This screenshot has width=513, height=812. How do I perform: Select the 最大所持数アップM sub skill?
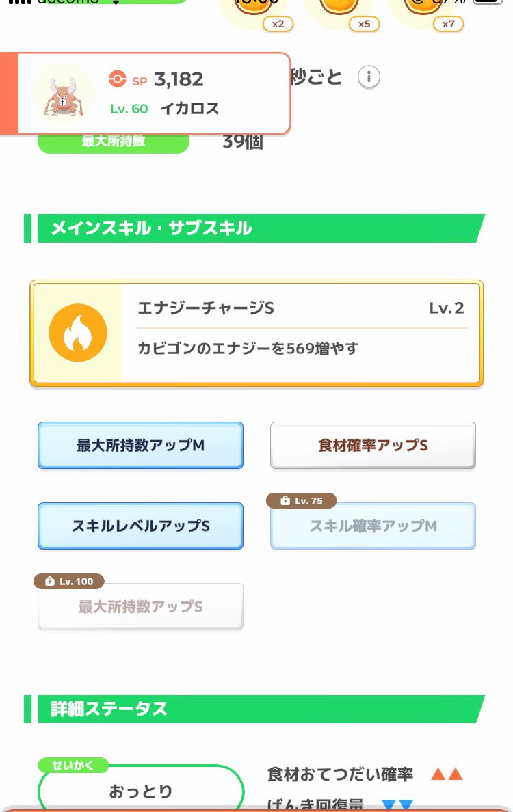[x=140, y=446]
